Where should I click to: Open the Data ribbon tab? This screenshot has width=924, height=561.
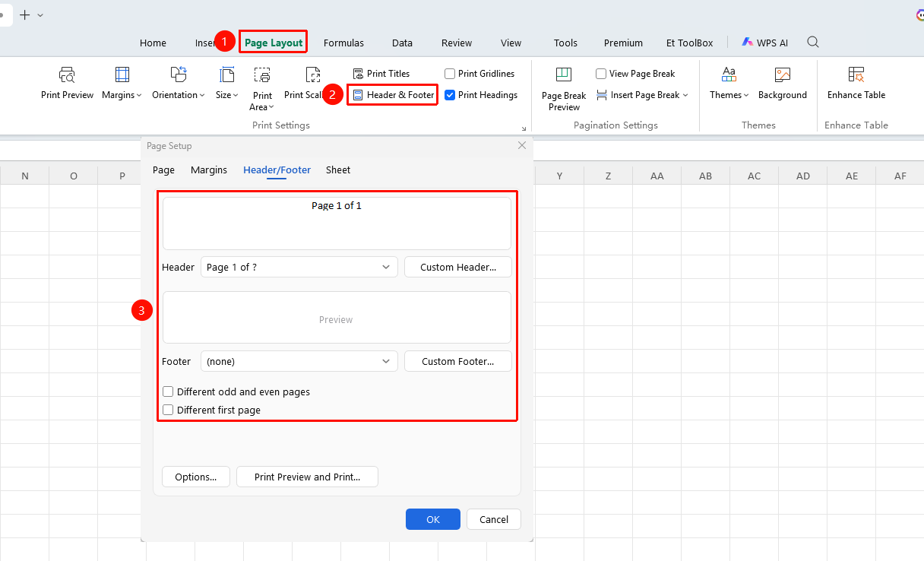(x=402, y=43)
